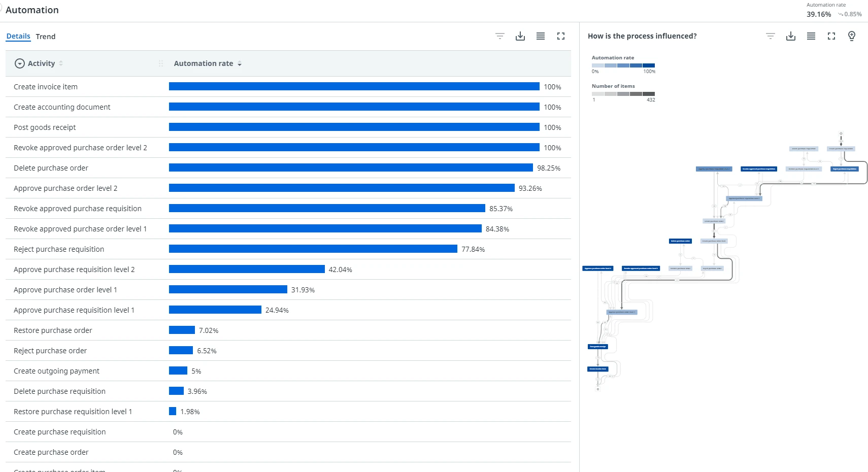Switch to the Trend tab
The width and height of the screenshot is (868, 472).
pyautogui.click(x=46, y=37)
